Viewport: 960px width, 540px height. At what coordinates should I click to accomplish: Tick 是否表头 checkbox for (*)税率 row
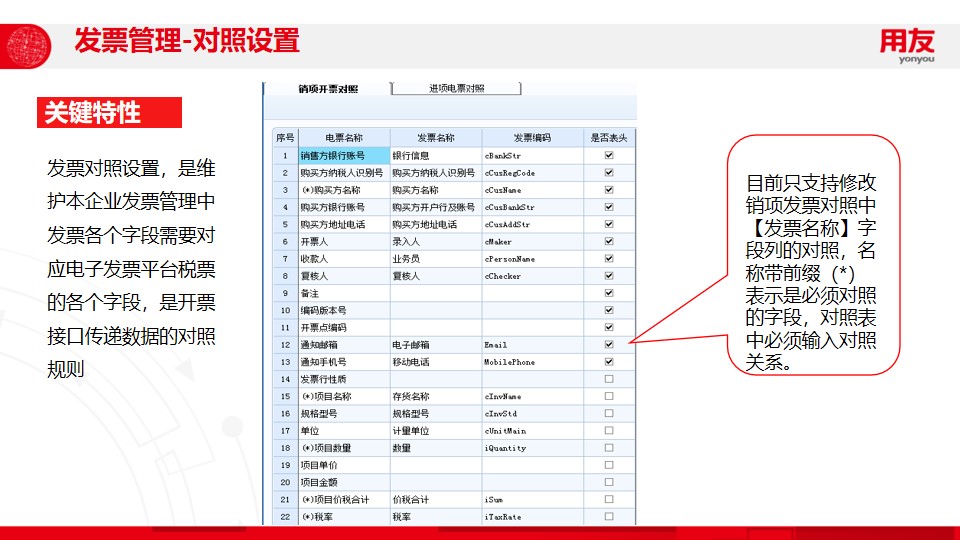point(609,516)
